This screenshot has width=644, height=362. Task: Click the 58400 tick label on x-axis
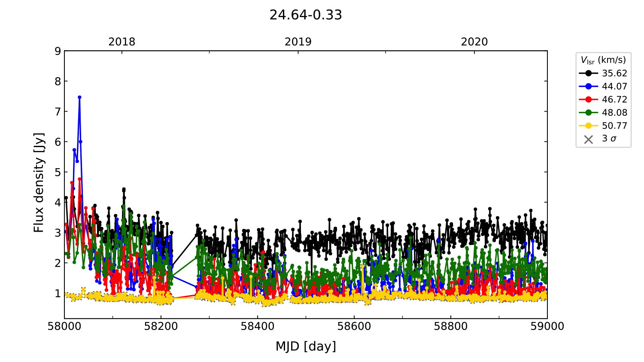tap(258, 326)
